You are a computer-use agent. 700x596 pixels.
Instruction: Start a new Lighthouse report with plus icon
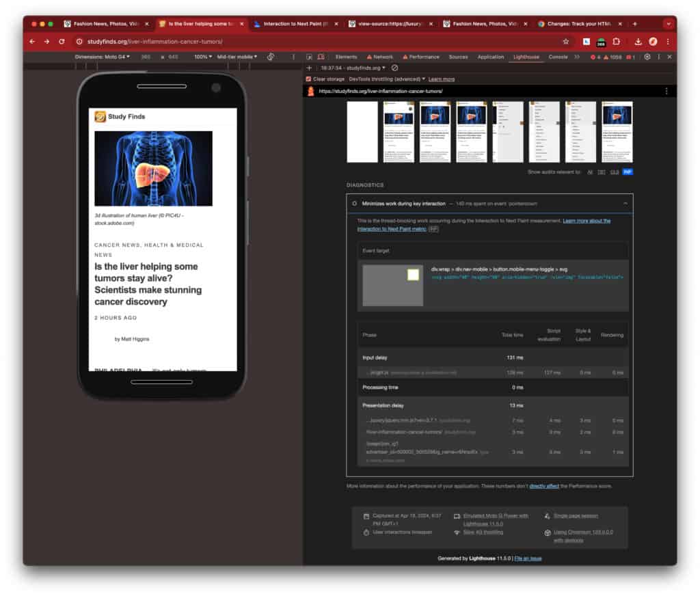pos(309,68)
